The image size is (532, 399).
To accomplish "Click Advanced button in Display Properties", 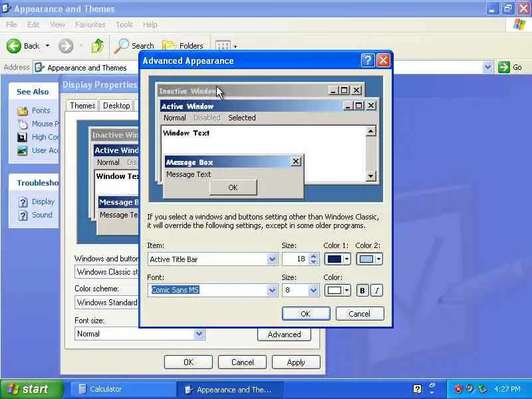I will [x=284, y=334].
